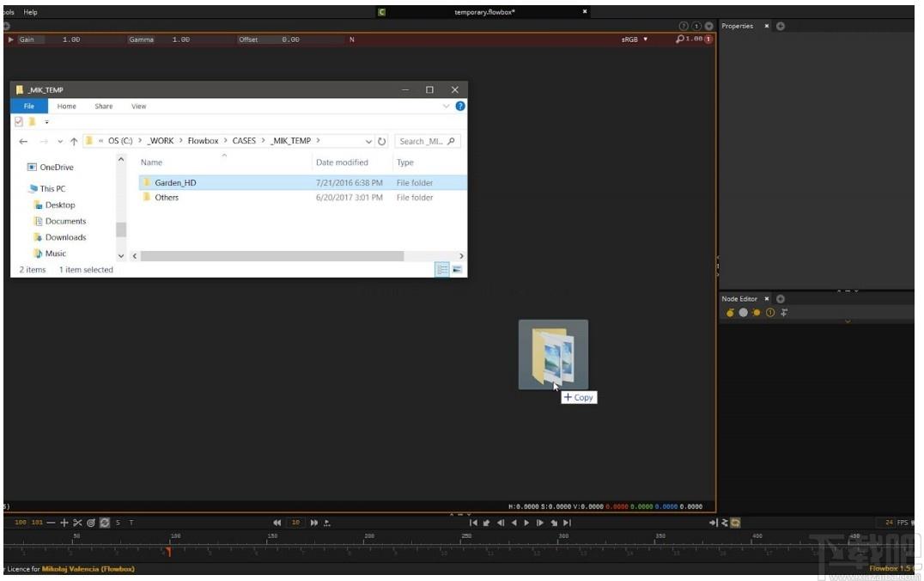Open the File tab in Explorer
The height and width of the screenshot is (581, 924).
(x=28, y=107)
